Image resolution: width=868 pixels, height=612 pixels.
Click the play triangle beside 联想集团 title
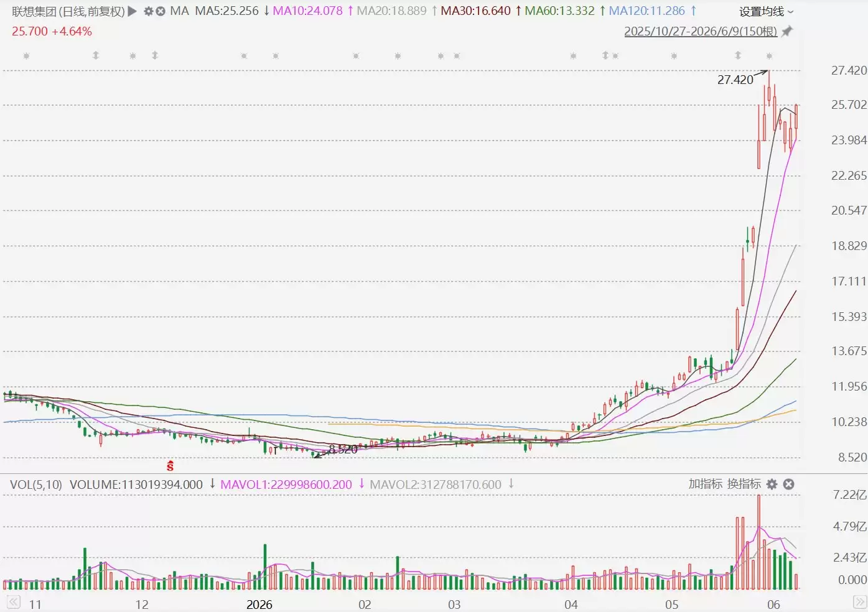point(132,11)
